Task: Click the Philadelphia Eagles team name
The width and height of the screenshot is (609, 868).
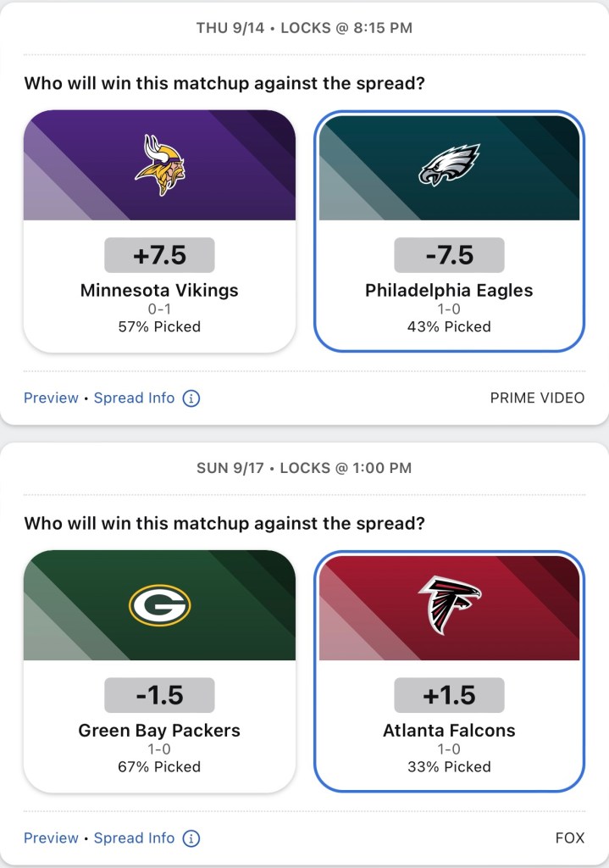Action: point(449,291)
